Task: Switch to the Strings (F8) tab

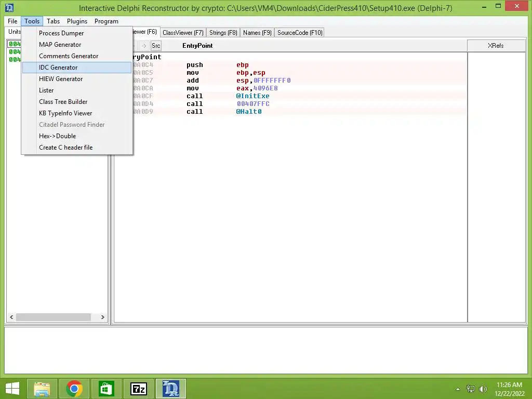Action: coord(223,33)
